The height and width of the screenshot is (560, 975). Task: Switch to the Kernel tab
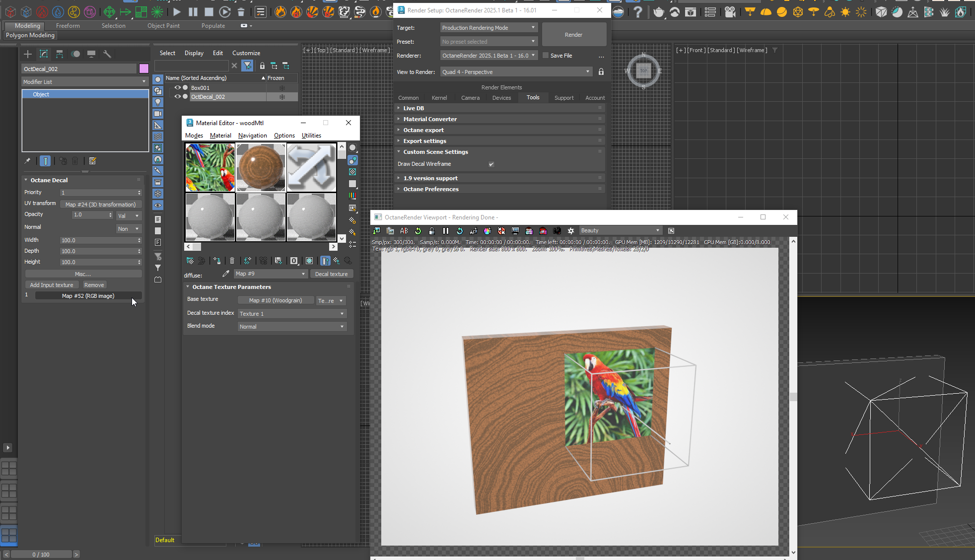439,98
